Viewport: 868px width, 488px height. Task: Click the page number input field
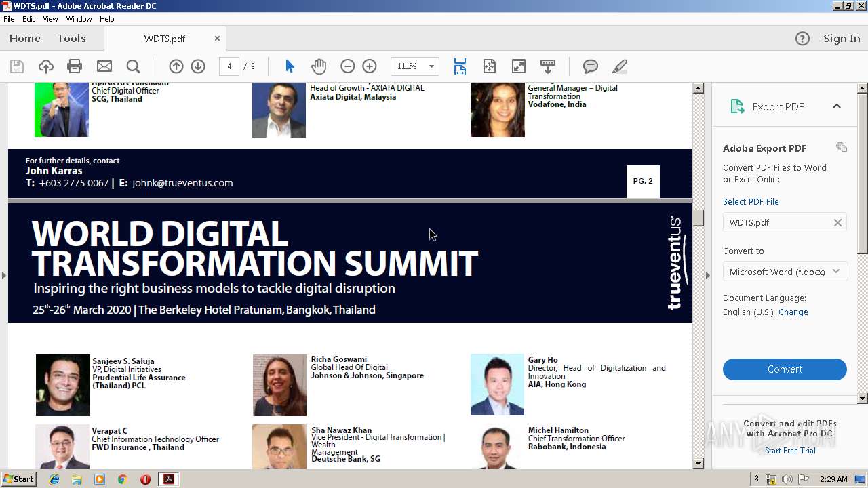coord(229,66)
